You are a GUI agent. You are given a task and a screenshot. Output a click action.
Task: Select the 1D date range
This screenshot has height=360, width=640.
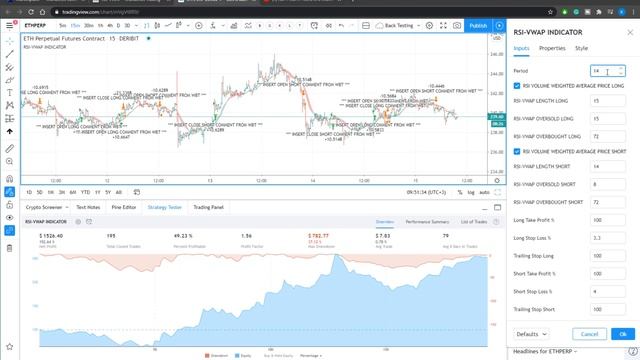click(29, 192)
